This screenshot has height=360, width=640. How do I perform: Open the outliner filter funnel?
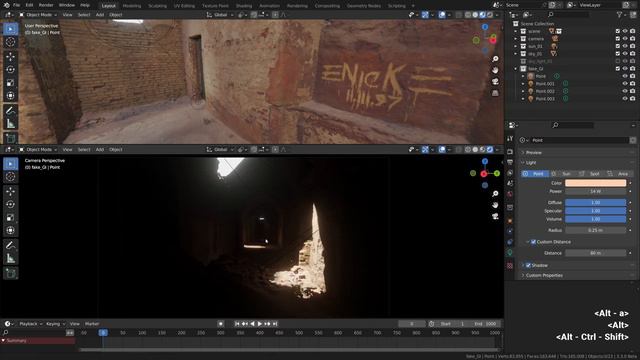620,15
